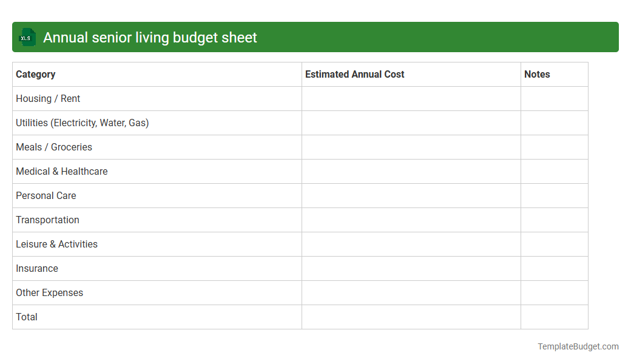Select the Annual senior living budget sheet title
Image resolution: width=631 pixels, height=364 pixels.
(149, 37)
